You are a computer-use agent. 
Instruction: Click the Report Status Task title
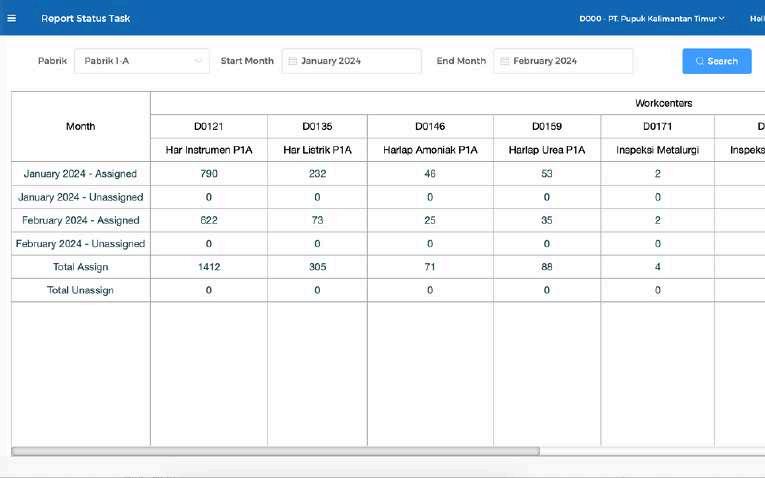86,19
